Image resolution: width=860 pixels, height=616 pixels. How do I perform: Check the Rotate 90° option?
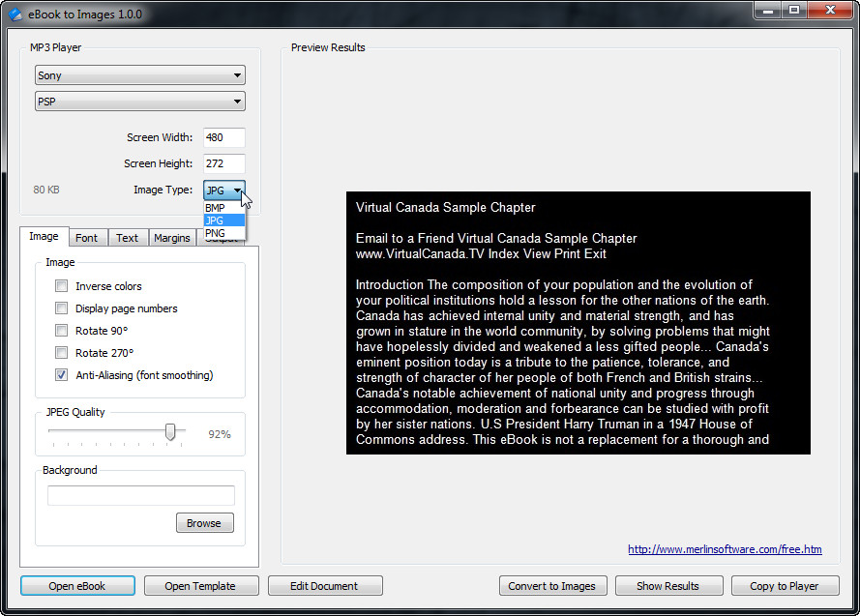tap(62, 331)
